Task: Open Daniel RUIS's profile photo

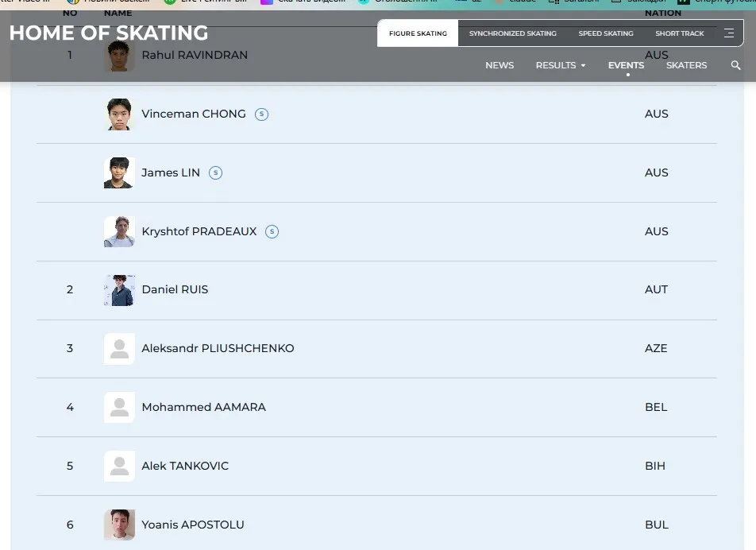Action: click(x=119, y=290)
